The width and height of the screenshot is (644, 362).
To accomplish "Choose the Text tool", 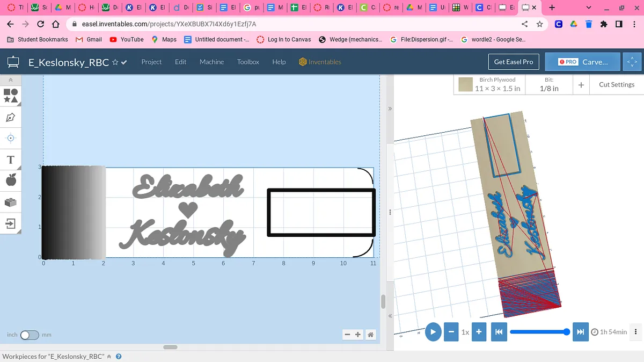I will coord(11,160).
